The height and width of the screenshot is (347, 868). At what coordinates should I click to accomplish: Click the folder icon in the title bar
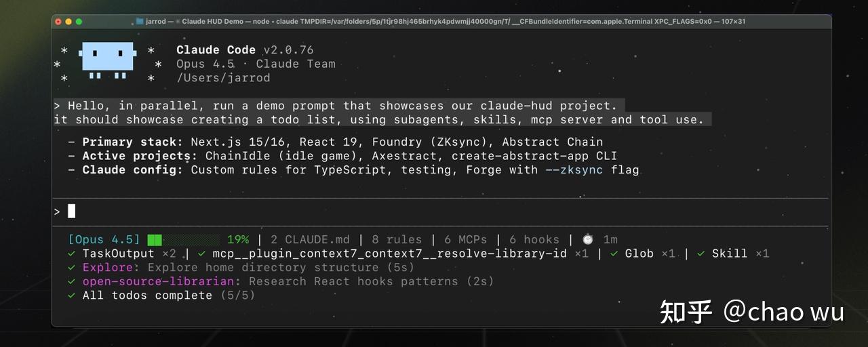click(140, 21)
